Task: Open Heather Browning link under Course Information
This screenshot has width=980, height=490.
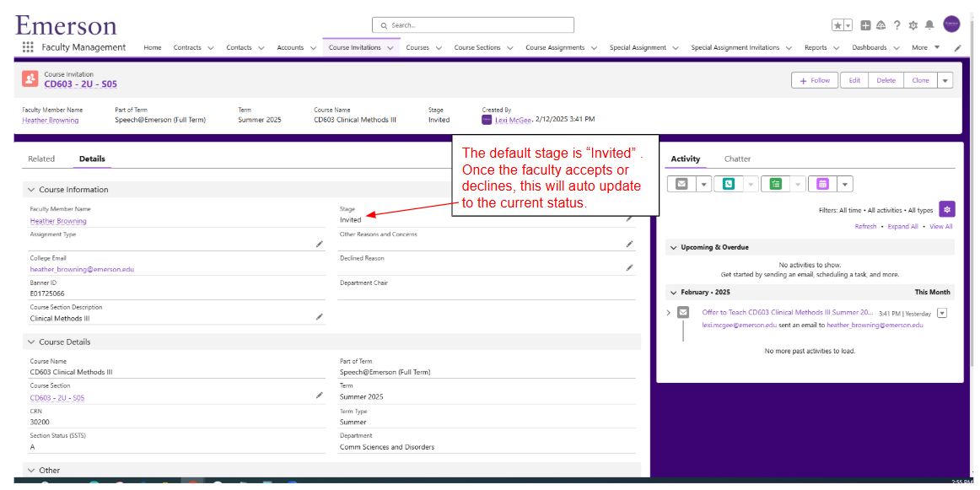Action: point(58,221)
